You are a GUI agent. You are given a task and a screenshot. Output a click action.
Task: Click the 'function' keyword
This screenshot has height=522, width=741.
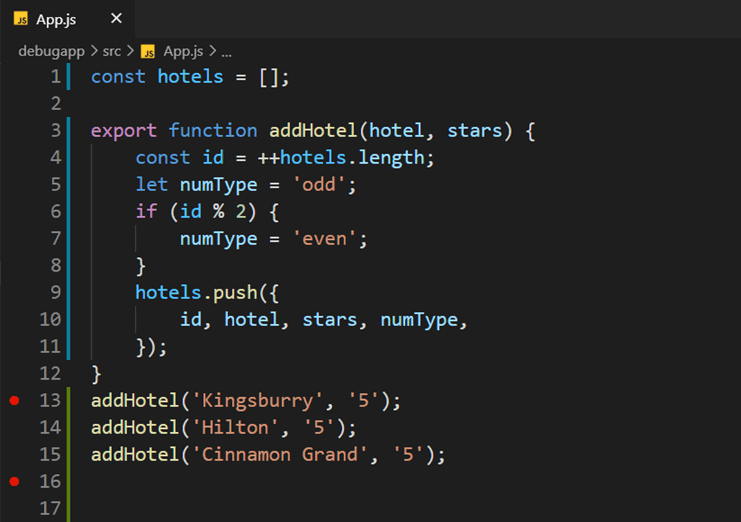(x=213, y=130)
